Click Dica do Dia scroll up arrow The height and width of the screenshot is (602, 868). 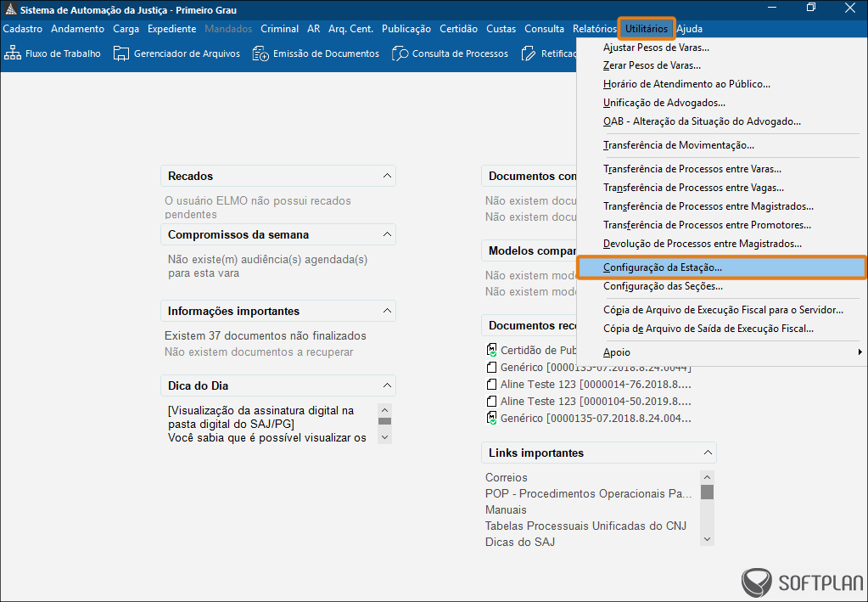tap(384, 410)
